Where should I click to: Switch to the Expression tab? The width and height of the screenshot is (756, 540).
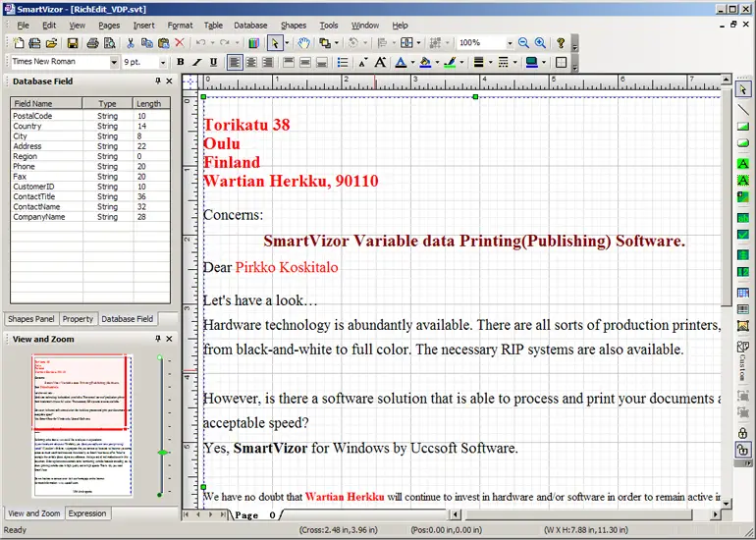87,513
